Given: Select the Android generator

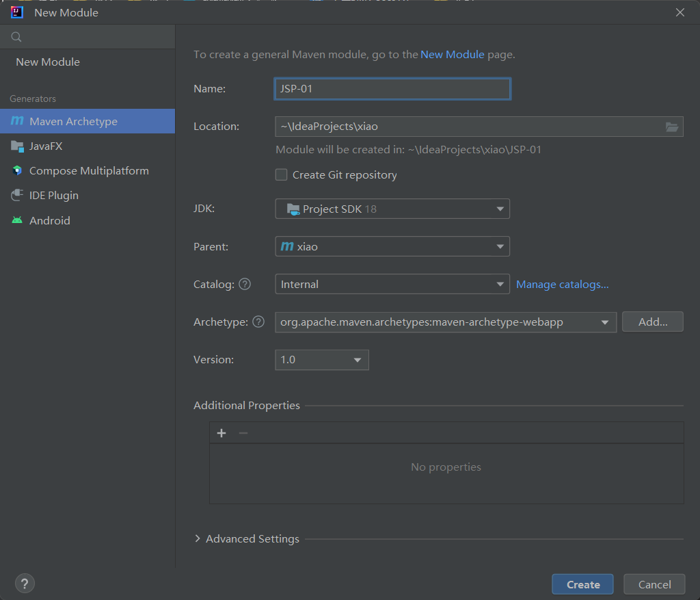Looking at the screenshot, I should pos(87,220).
